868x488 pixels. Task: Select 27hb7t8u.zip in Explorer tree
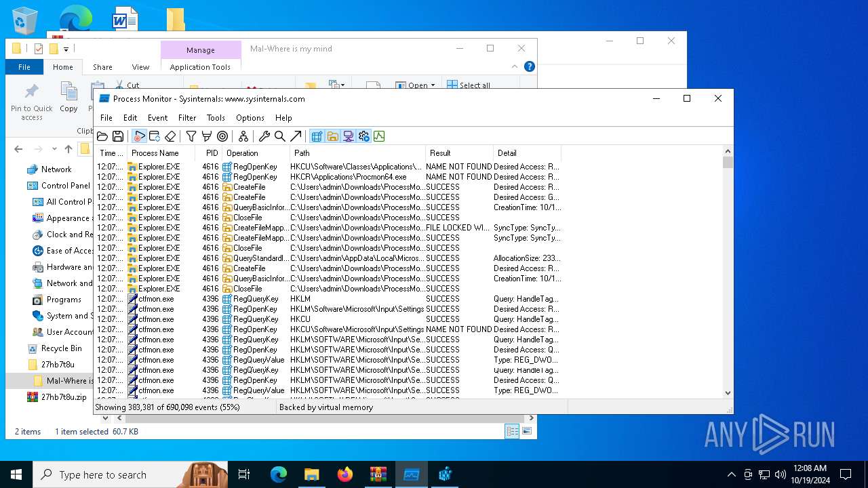point(64,397)
